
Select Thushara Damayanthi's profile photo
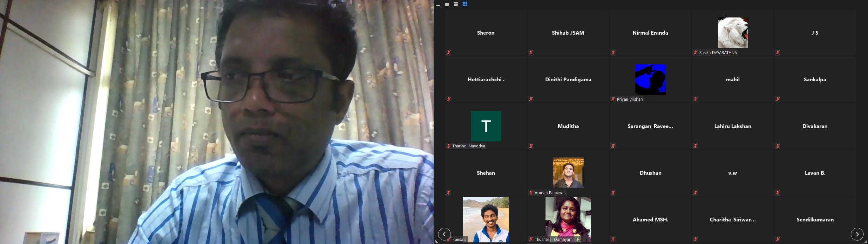click(x=568, y=220)
